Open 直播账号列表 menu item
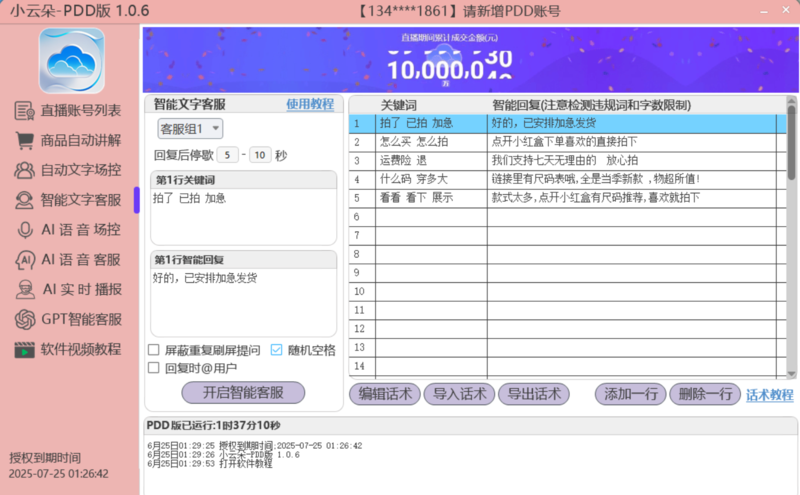 (x=81, y=111)
